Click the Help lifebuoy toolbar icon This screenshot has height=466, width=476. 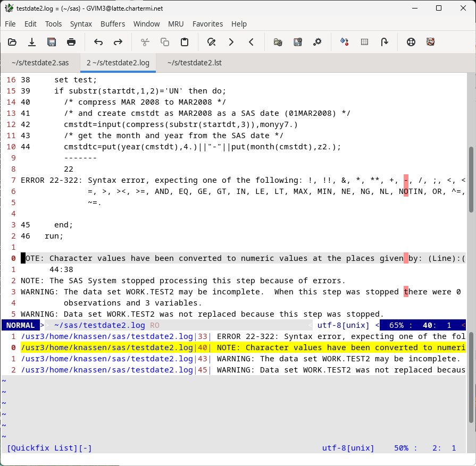(x=411, y=42)
